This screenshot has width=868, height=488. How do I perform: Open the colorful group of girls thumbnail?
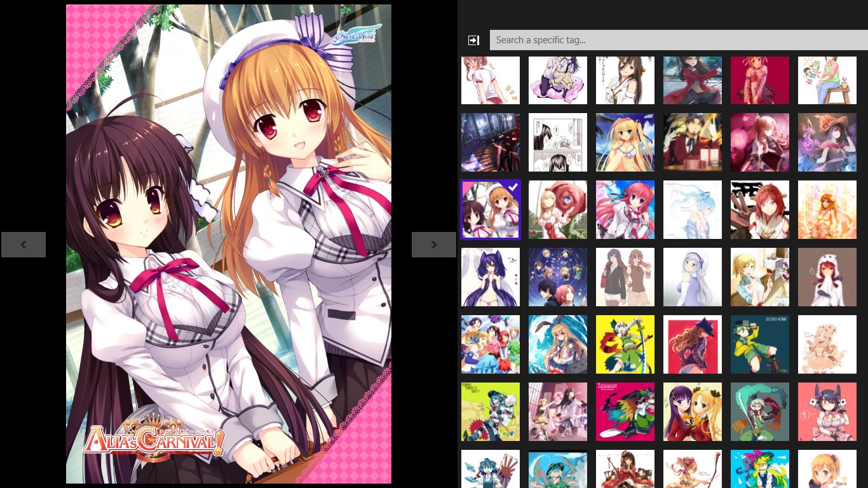(490, 344)
